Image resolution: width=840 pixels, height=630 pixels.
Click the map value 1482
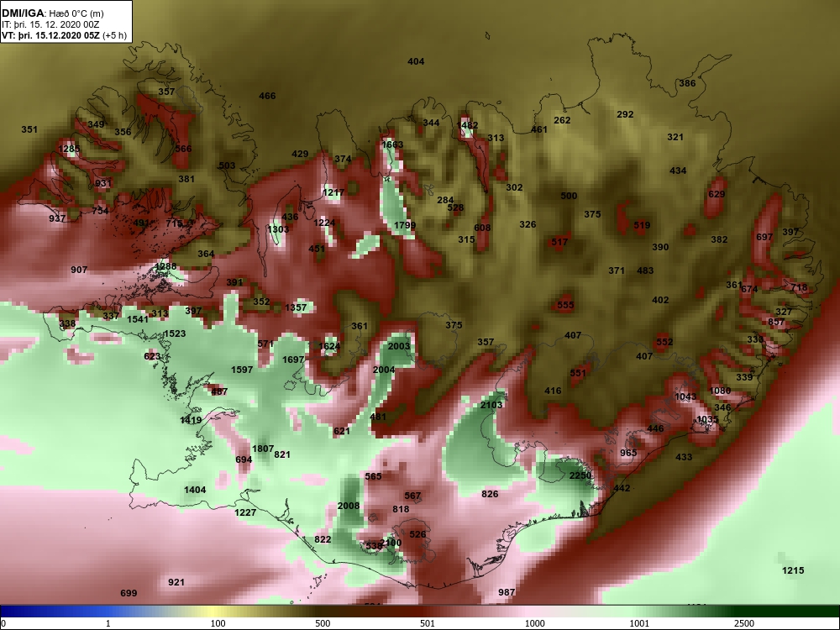click(466, 125)
